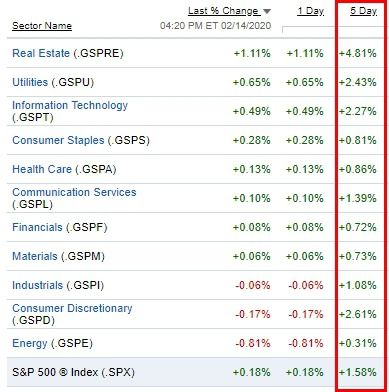The height and width of the screenshot is (392, 389).
Task: Open the Energy sector link
Action: pos(30,343)
